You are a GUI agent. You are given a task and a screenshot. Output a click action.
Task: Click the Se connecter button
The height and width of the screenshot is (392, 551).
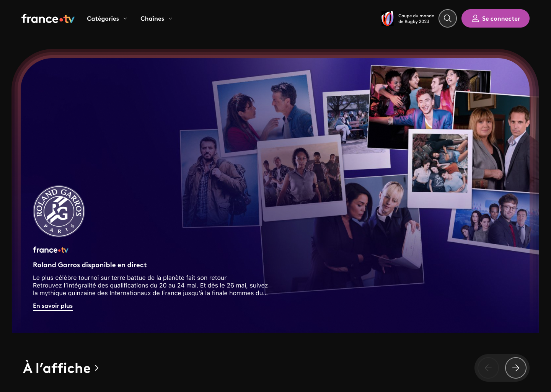496,18
